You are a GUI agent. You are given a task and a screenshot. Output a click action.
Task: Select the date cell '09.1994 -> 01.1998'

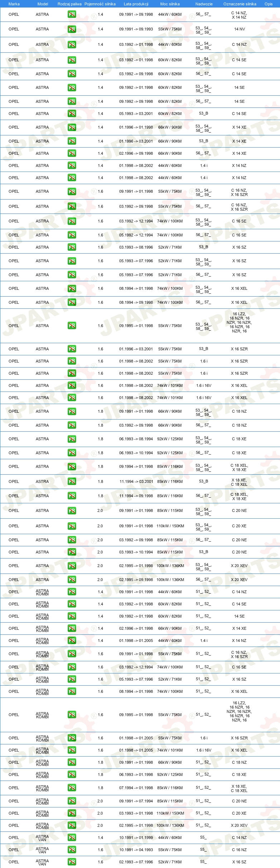pos(136,466)
